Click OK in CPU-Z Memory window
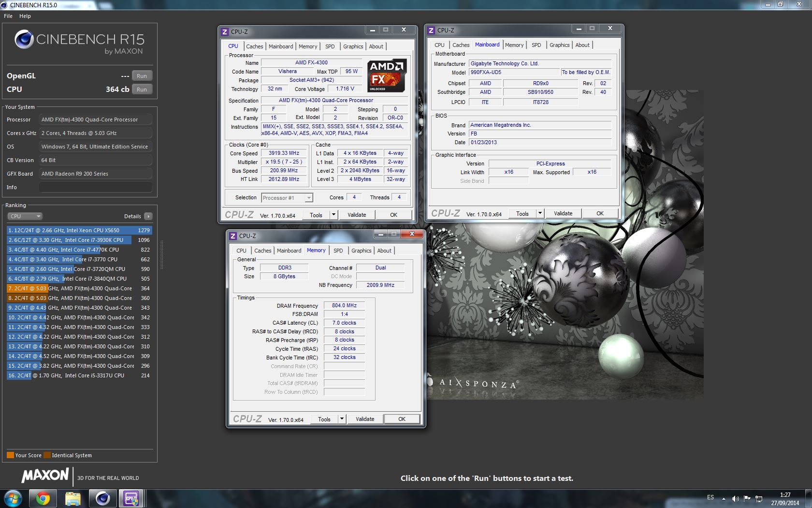The width and height of the screenshot is (812, 508). click(402, 419)
